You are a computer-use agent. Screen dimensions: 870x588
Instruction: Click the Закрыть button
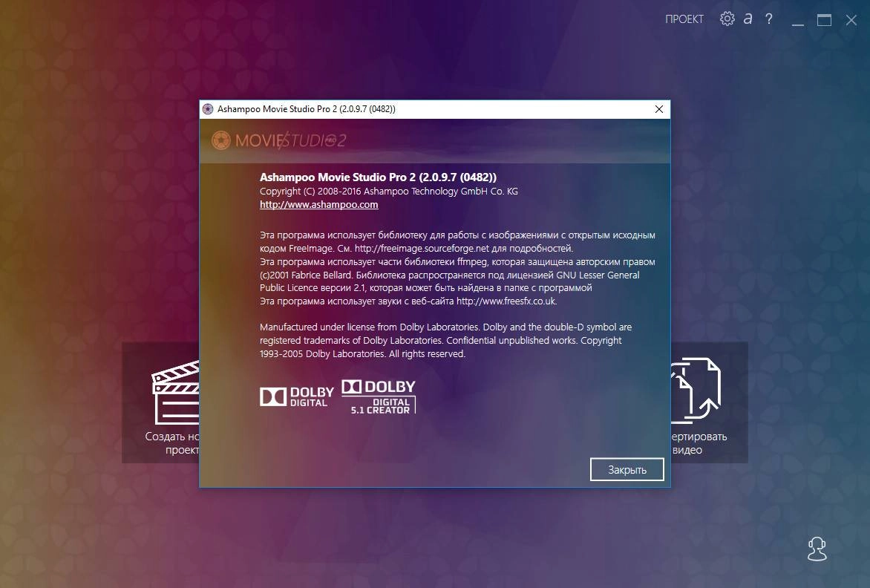pos(627,469)
